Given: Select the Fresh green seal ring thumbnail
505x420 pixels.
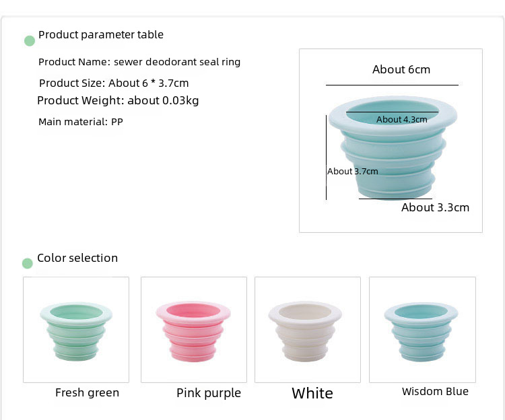Looking at the screenshot, I should (x=76, y=330).
